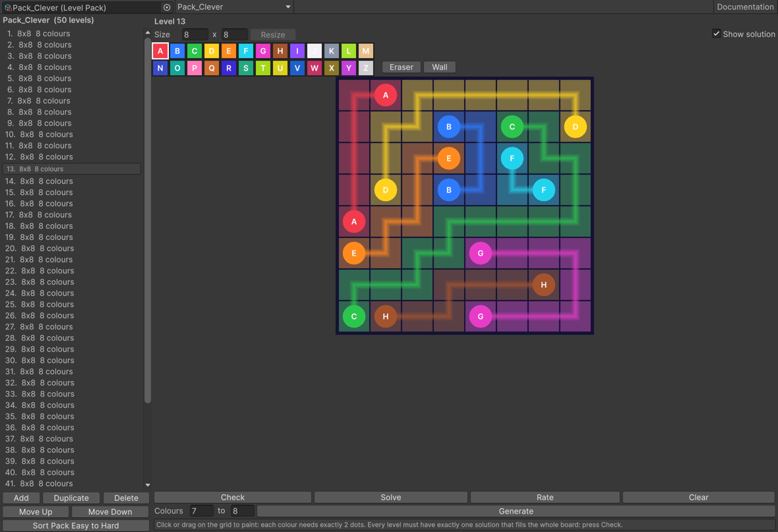Choose the lime T colour swatch
This screenshot has width=778, height=532.
(x=263, y=68)
